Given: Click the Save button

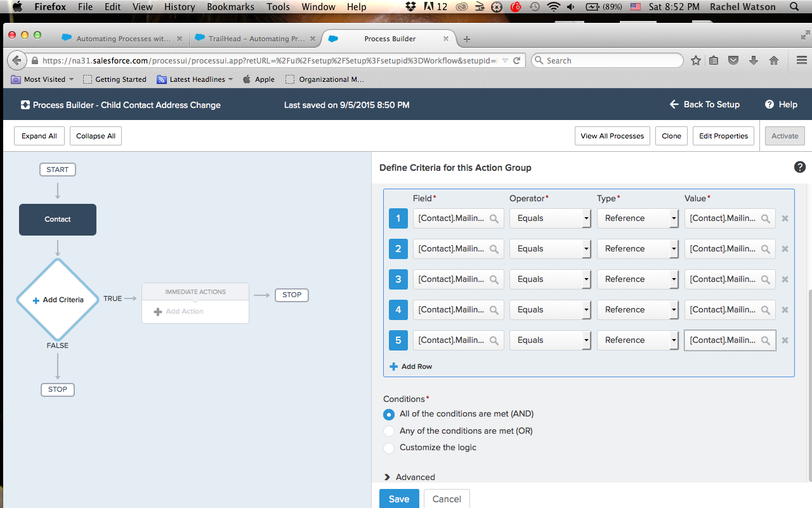Looking at the screenshot, I should pyautogui.click(x=399, y=499).
